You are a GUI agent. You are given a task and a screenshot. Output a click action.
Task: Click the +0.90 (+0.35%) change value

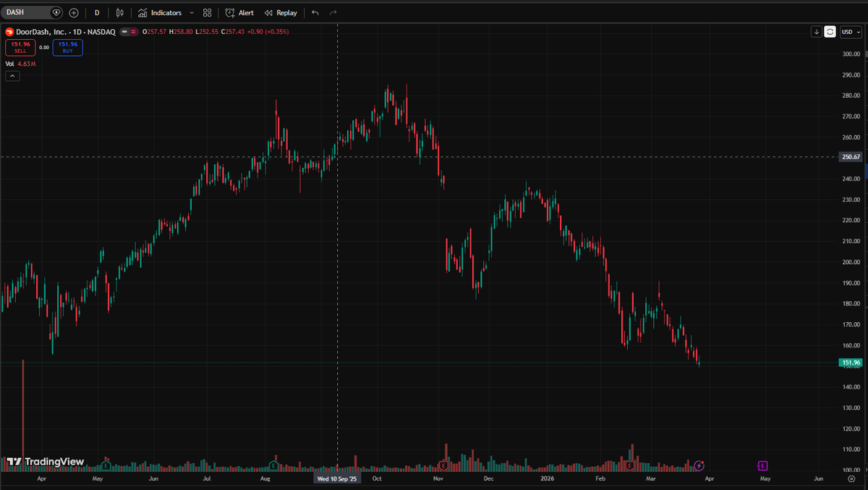pyautogui.click(x=269, y=32)
